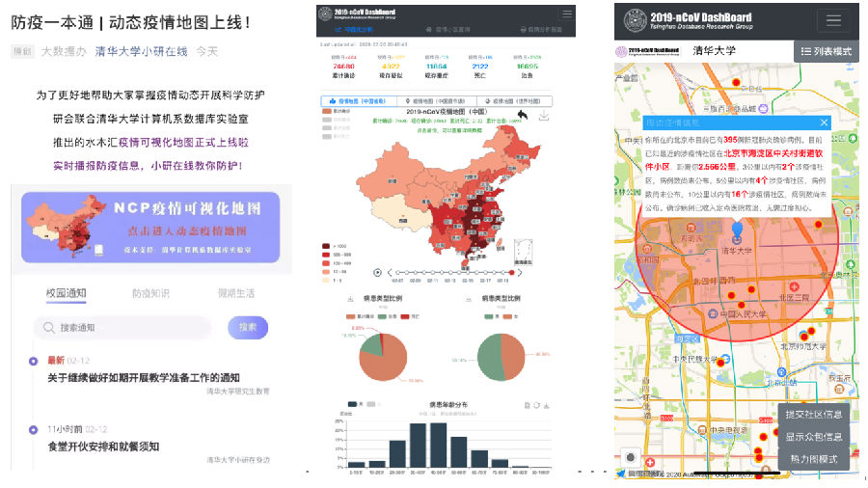Download the 病患年龄分布 bar chart
Image resolution: width=868 pixels, height=488 pixels.
click(546, 406)
